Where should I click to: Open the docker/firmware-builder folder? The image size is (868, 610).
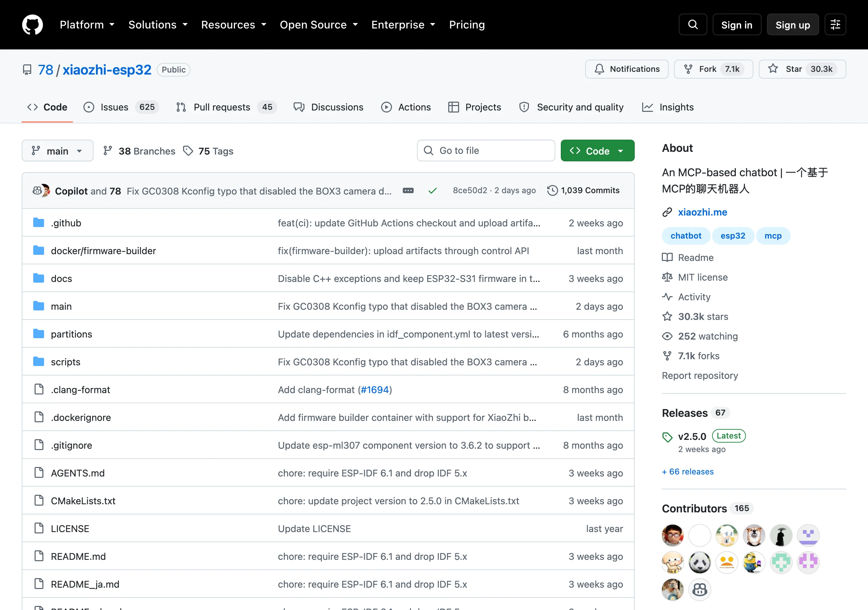point(103,250)
